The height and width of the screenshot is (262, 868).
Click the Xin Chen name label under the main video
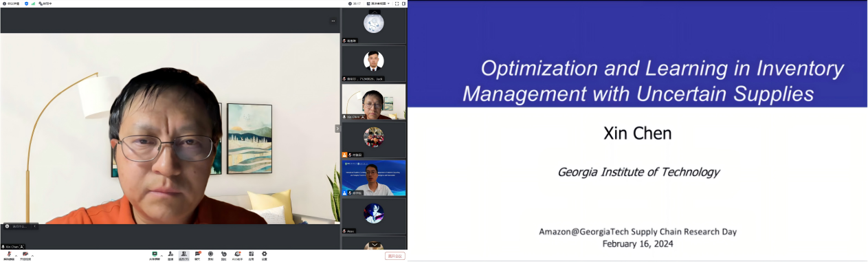point(13,246)
